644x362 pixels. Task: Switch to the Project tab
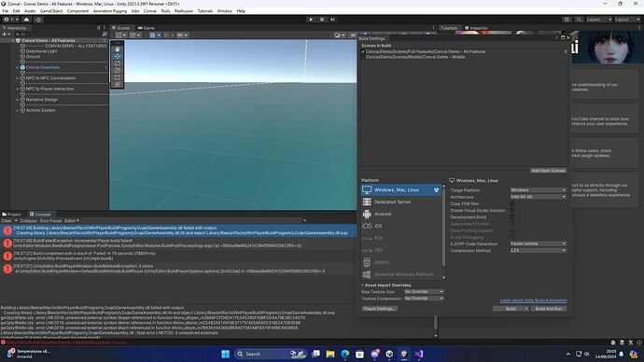click(x=12, y=215)
